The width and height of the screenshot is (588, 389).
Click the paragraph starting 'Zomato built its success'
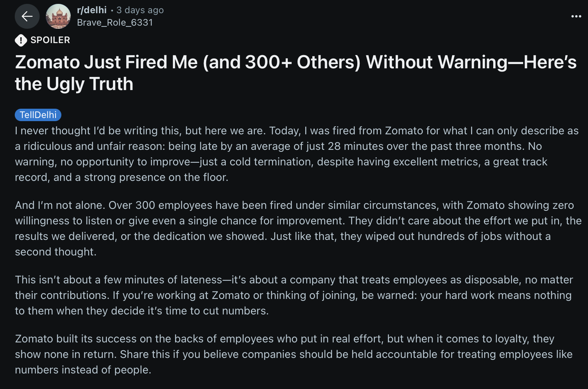pos(294,354)
